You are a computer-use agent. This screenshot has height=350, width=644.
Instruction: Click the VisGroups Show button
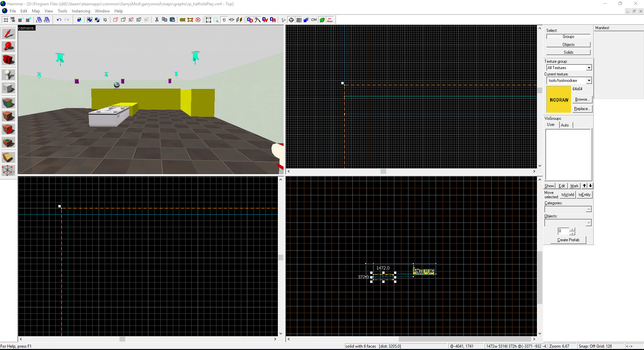coord(549,186)
